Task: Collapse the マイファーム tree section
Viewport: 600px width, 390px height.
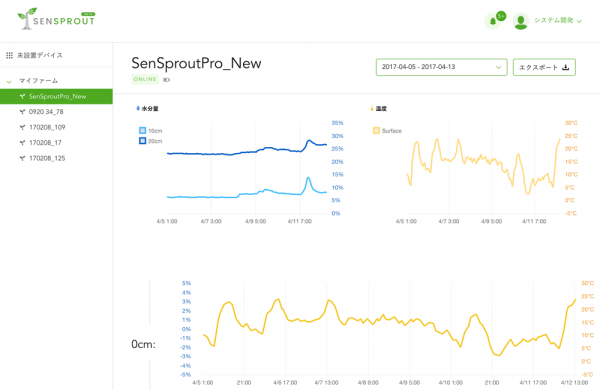Action: pos(9,81)
